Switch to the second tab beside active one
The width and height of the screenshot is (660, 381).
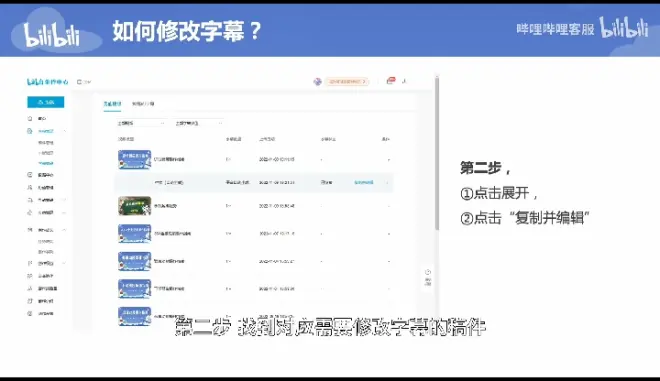coord(143,104)
